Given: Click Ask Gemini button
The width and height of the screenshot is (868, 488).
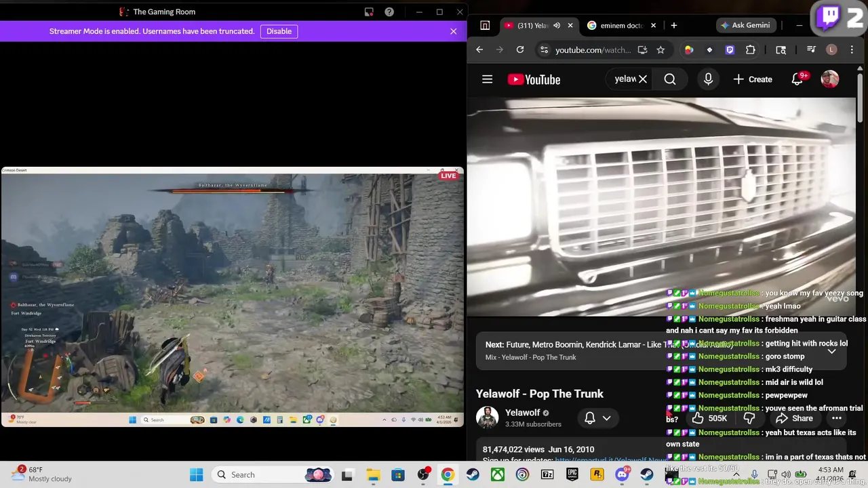Looking at the screenshot, I should pos(745,25).
